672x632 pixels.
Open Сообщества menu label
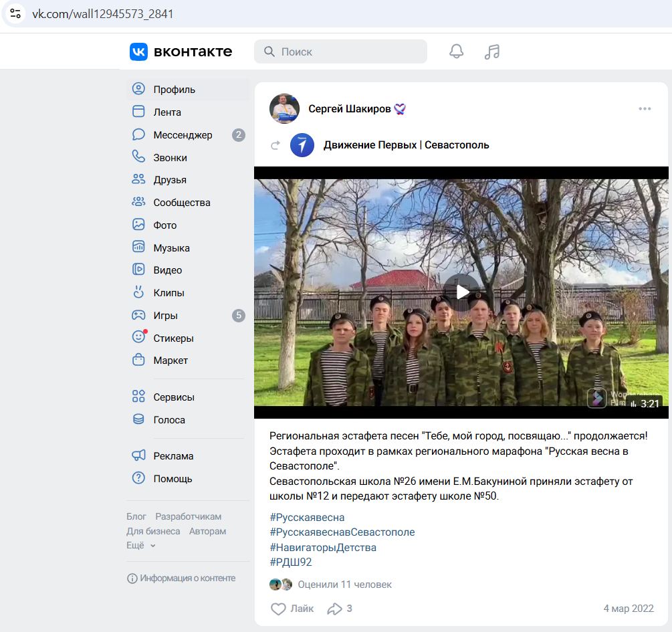pos(182,203)
